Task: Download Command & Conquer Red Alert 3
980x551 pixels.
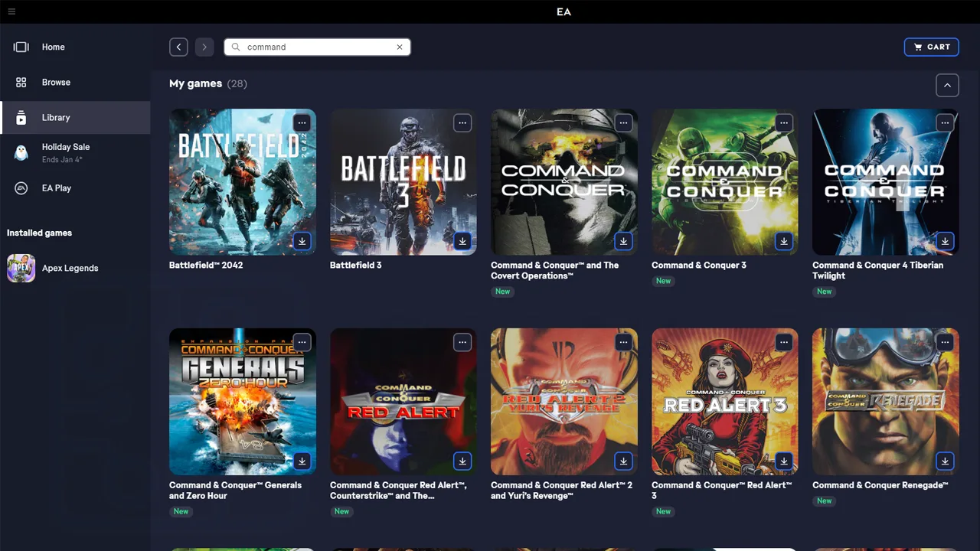Action: coord(784,461)
